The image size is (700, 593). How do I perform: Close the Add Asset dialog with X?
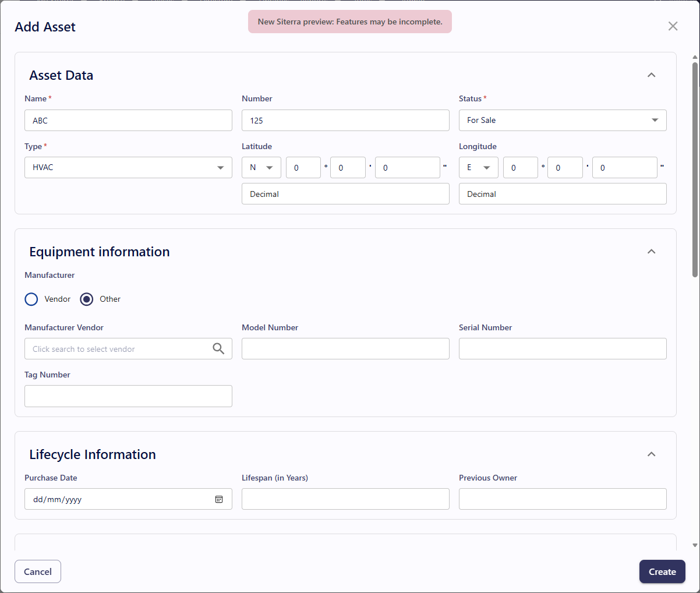click(673, 26)
